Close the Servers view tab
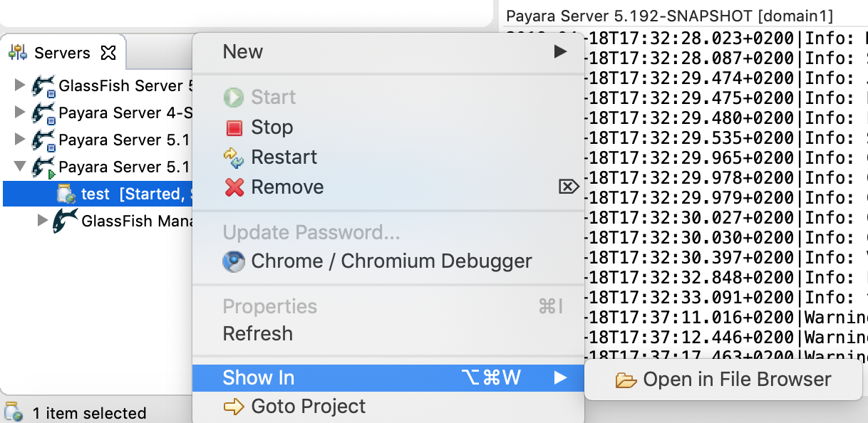This screenshot has height=423, width=868. 108,53
